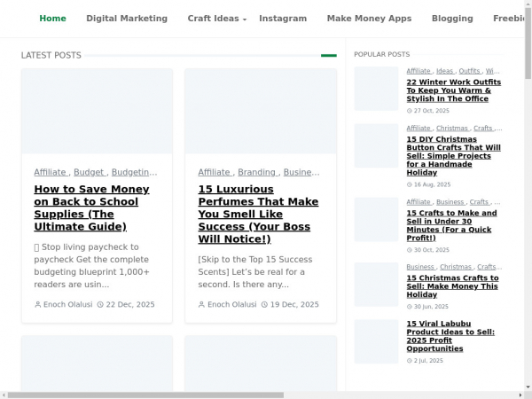Open the Instagram navigation link
This screenshot has height=399, width=532.
(x=283, y=19)
